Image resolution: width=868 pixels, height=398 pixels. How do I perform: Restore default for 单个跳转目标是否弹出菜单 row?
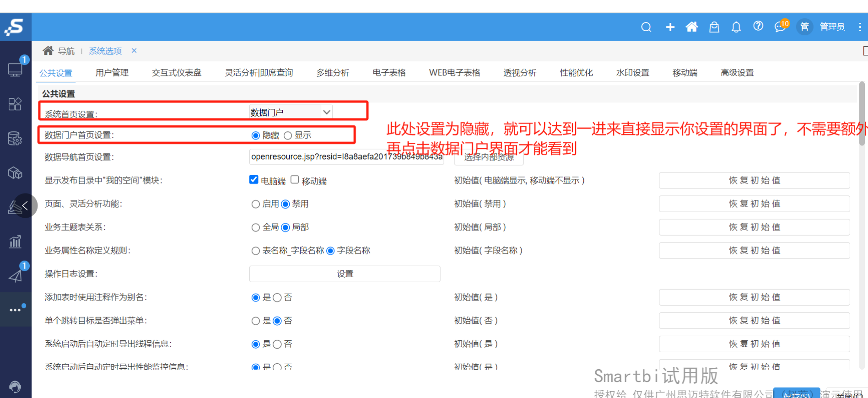(x=755, y=320)
